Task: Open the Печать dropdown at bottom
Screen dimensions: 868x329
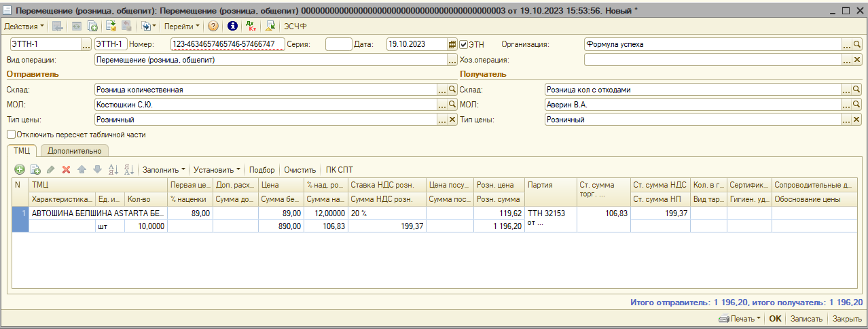Action: tap(740, 319)
